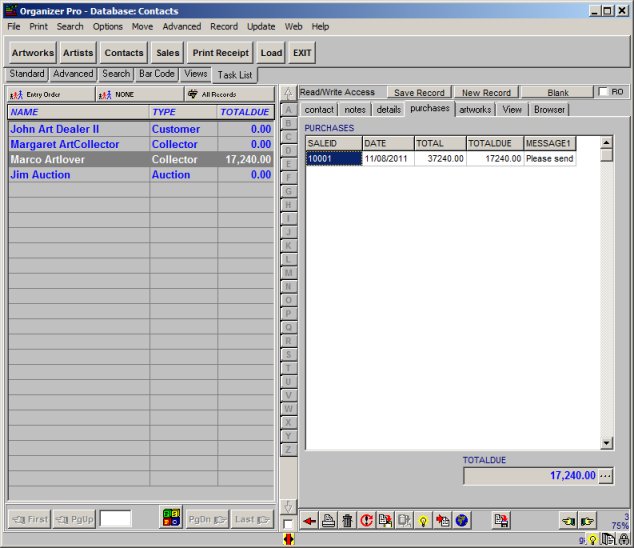Select the Margaret ArtCollector record

click(x=141, y=144)
